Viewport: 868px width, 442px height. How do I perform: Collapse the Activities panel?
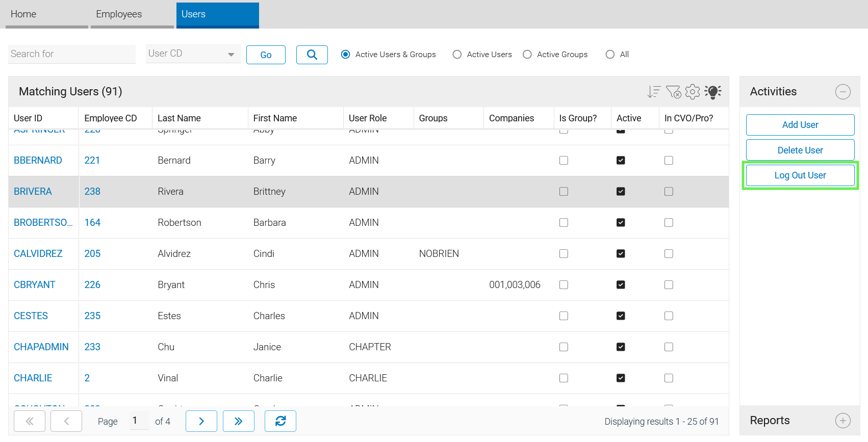(x=843, y=92)
